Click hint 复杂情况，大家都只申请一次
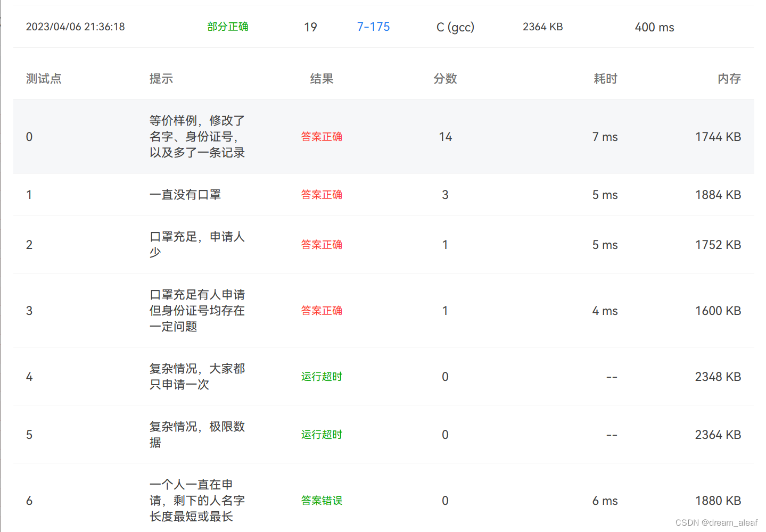The width and height of the screenshot is (766, 532). tap(197, 377)
